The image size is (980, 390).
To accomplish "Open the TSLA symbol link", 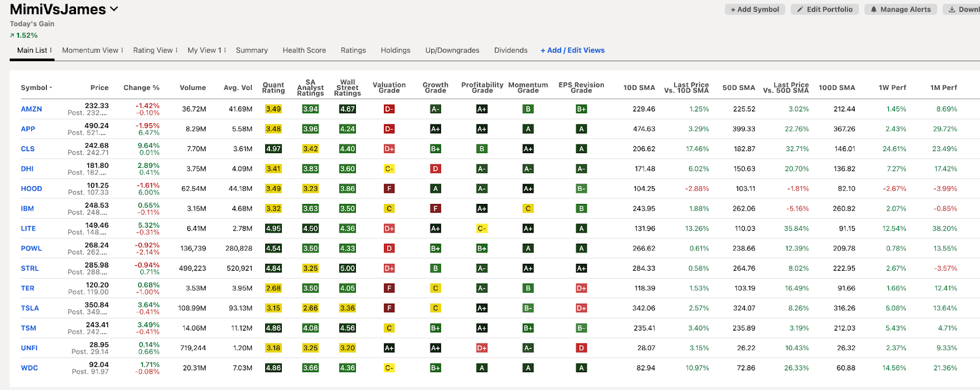I will 30,308.
